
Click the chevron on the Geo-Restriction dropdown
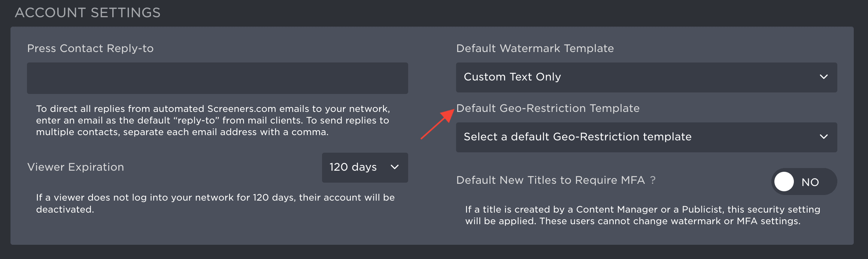pyautogui.click(x=823, y=137)
